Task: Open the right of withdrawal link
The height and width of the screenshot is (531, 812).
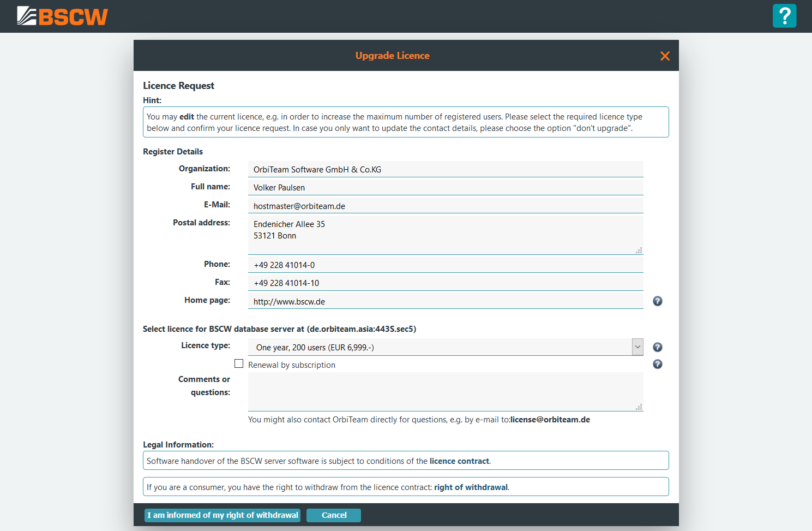Action: pyautogui.click(x=471, y=487)
